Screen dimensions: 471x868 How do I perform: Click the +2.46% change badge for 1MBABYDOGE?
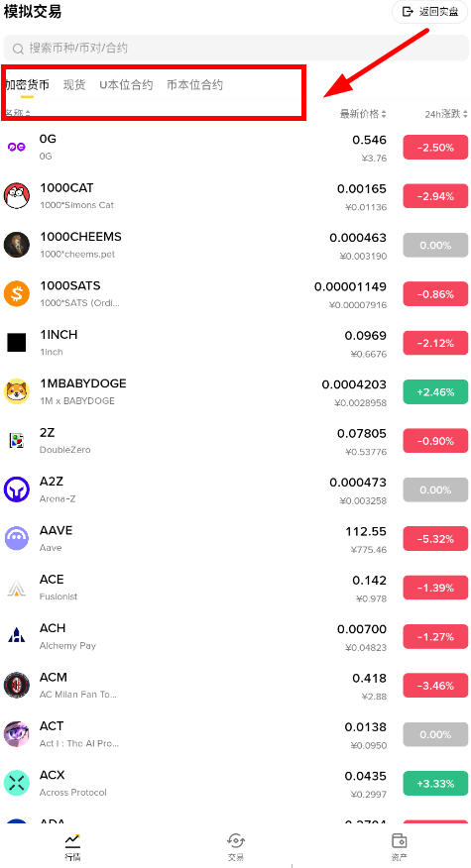(435, 392)
